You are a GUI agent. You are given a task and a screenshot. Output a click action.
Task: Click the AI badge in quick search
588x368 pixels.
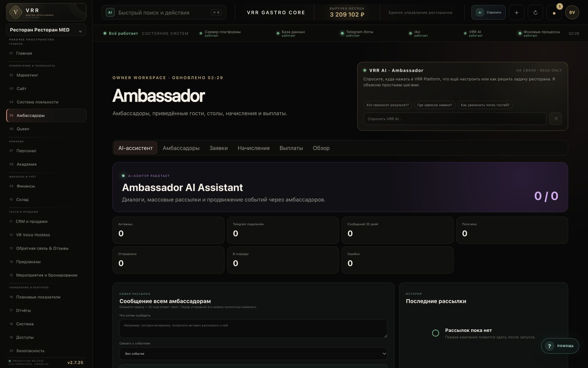110,13
